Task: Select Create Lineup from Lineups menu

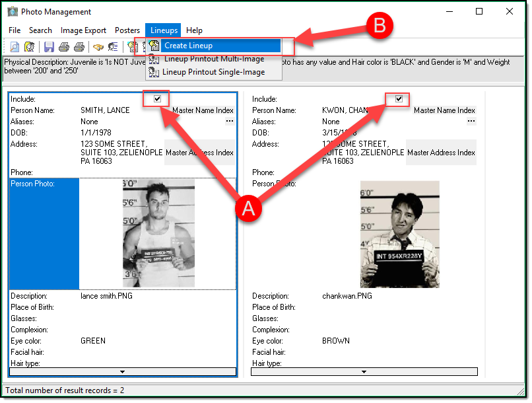Action: click(188, 46)
